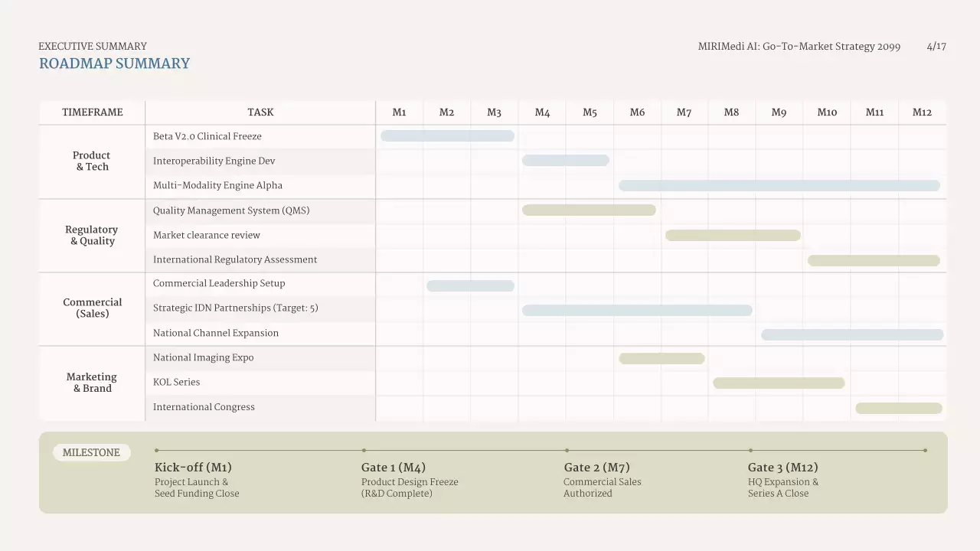
Task: Select the Strategic IDN Partnerships timeline bar
Action: pos(637,311)
